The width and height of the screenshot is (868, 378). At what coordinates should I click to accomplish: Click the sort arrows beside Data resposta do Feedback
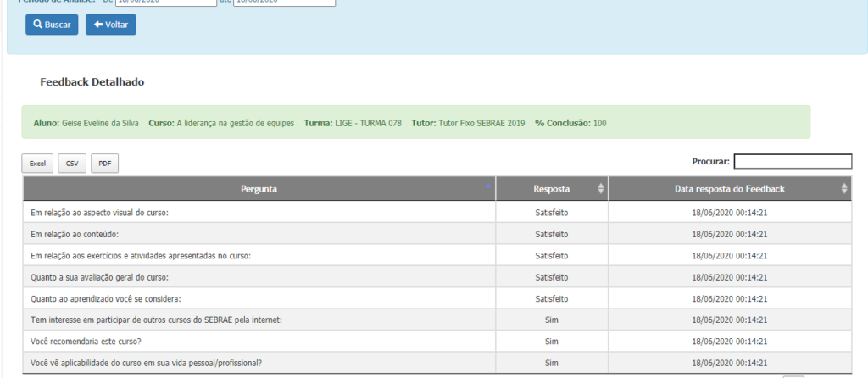(844, 189)
